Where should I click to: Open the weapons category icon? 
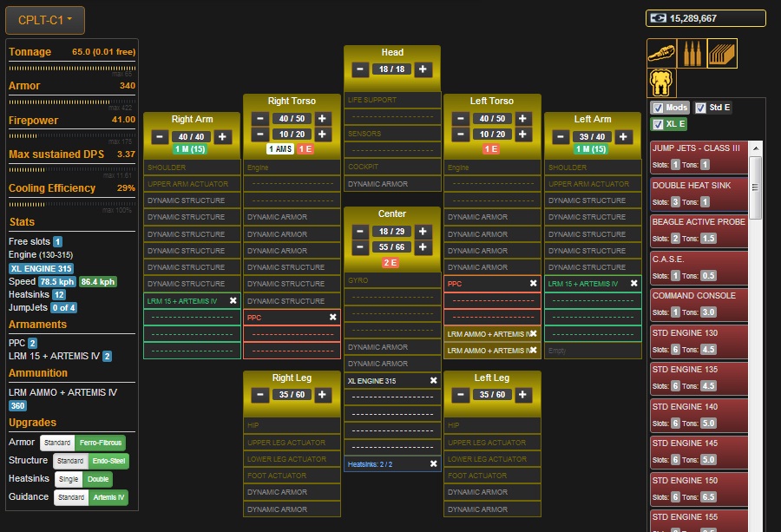click(x=662, y=53)
